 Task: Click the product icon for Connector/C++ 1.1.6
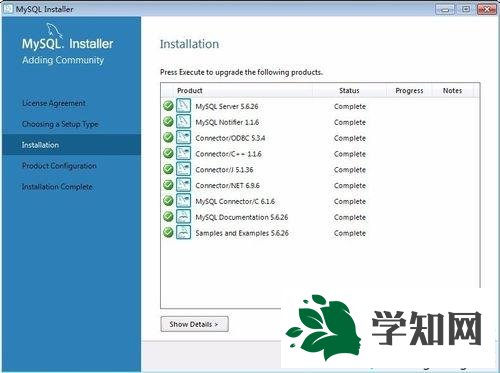tap(183, 153)
